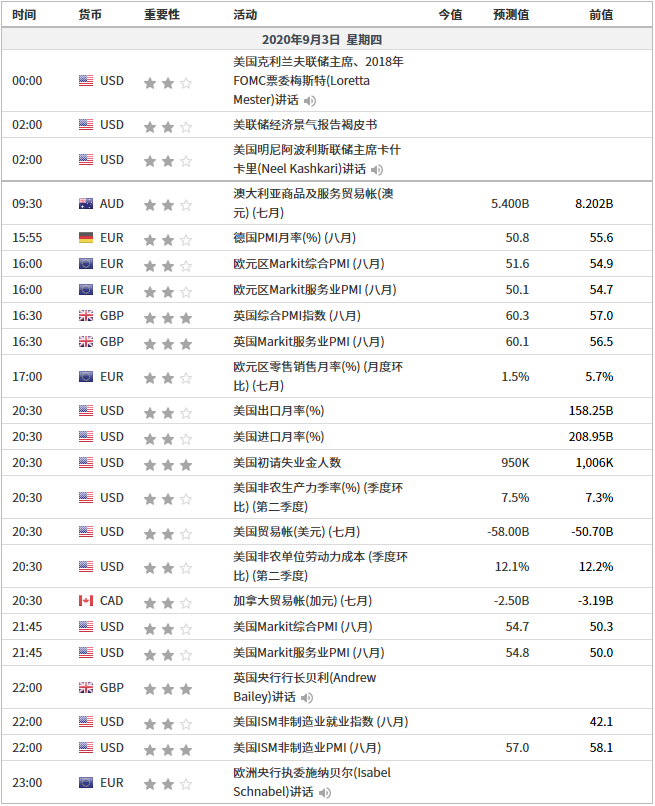Click speaker icon after Bailey讲话
This screenshot has width=655, height=806.
click(307, 698)
